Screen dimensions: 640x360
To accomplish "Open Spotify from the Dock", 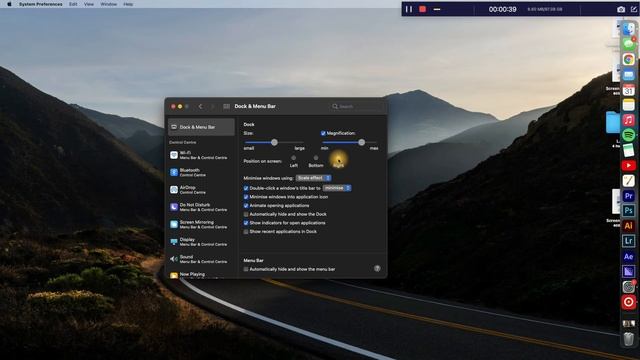I will 629,135.
